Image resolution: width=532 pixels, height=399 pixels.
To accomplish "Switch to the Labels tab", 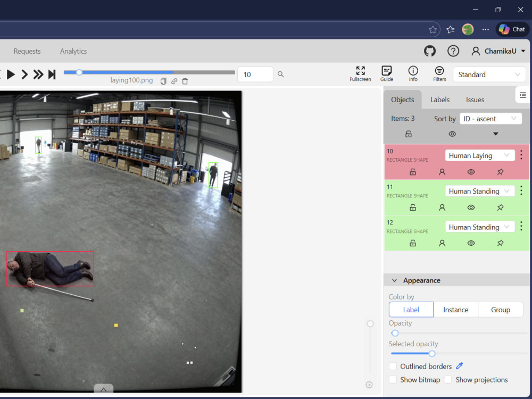I will 440,100.
